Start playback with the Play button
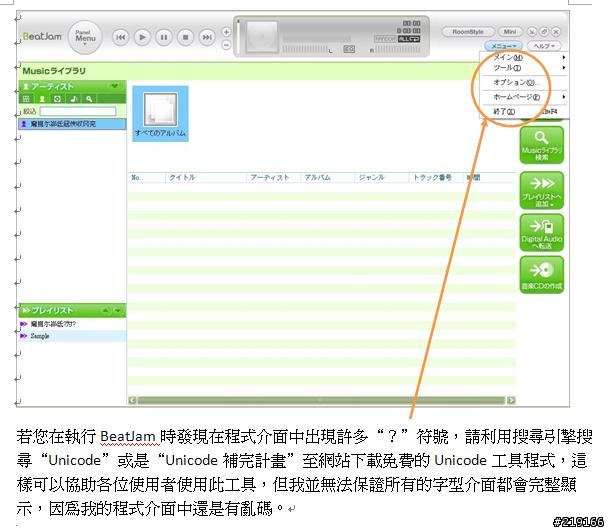Viewport: 609px width, 530px height. 142,37
